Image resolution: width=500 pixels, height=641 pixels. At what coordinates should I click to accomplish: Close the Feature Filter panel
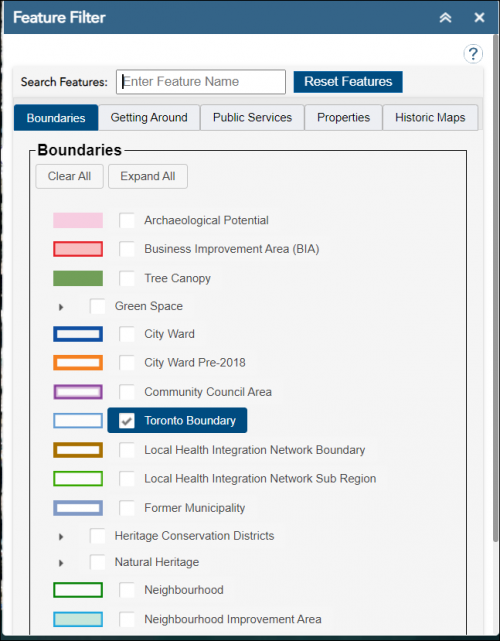click(479, 18)
